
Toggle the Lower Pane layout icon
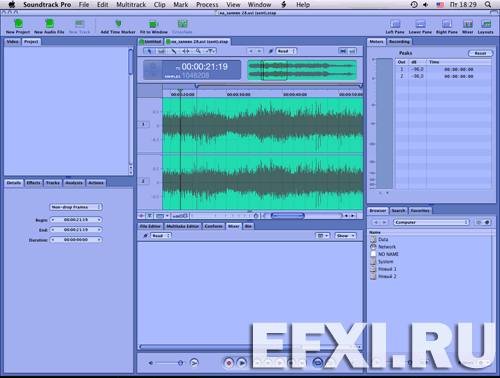(420, 27)
